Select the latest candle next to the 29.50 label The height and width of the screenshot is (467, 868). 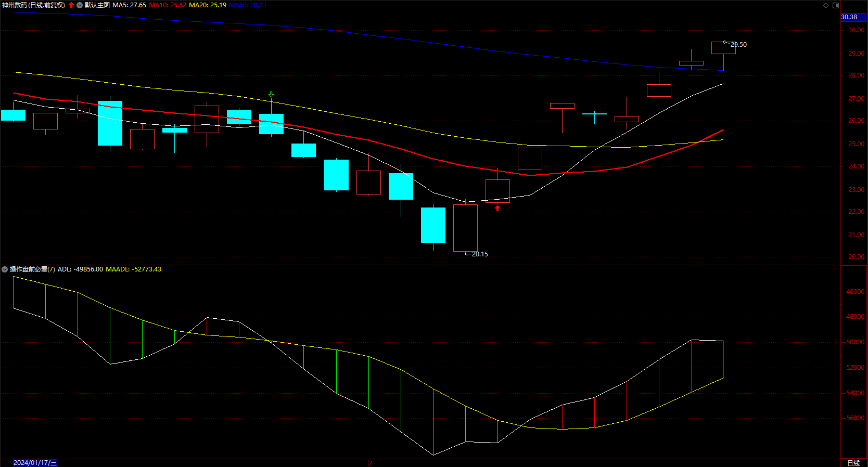tap(723, 48)
